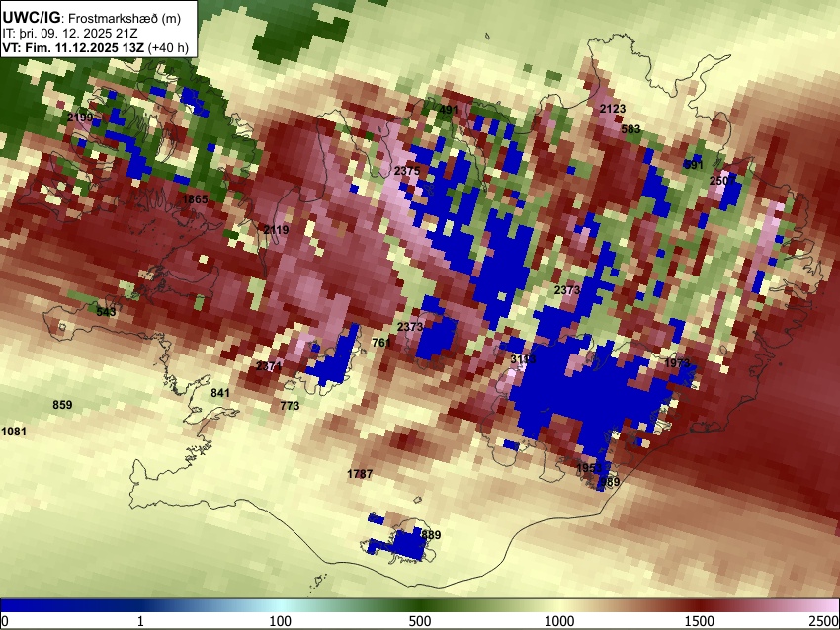Select the '100' legend tick label

pos(281,621)
